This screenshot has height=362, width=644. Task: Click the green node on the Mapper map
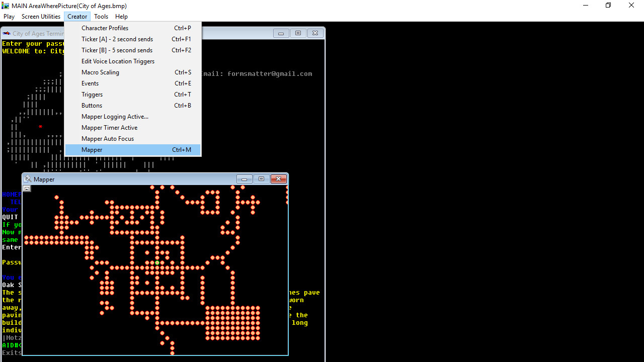pyautogui.click(x=157, y=262)
